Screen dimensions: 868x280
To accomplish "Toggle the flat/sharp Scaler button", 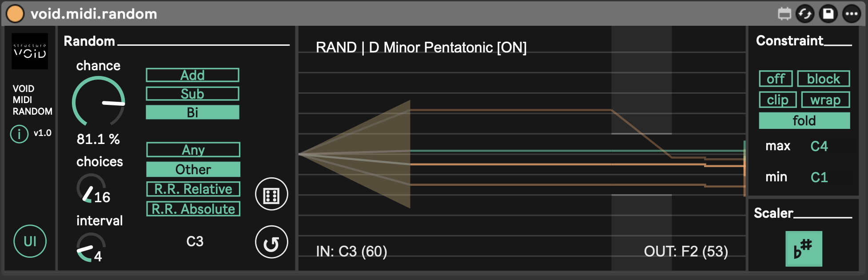I will [x=804, y=248].
